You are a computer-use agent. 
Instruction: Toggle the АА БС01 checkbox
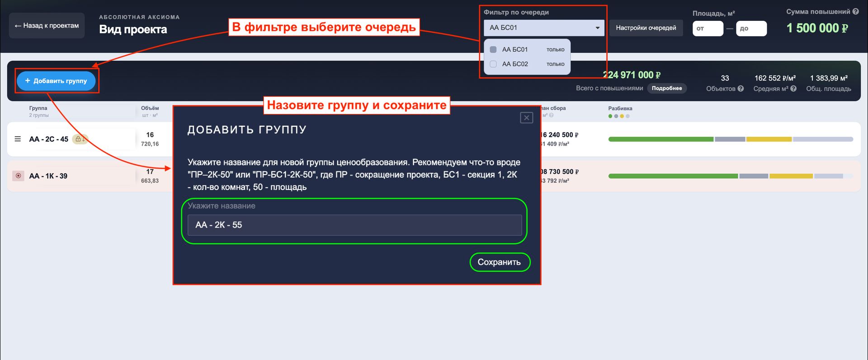(x=493, y=49)
